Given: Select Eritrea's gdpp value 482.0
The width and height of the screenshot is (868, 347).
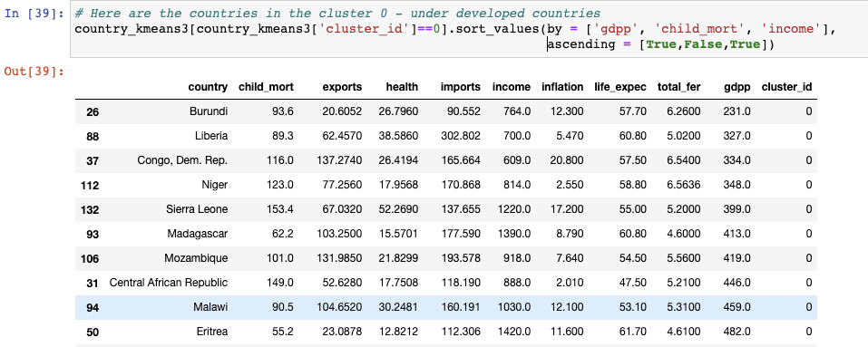Looking at the screenshot, I should click(736, 332).
